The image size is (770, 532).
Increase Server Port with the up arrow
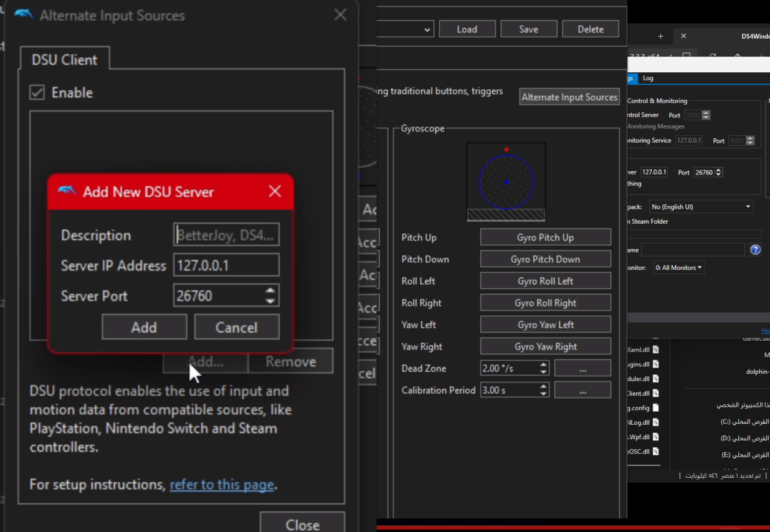270,290
